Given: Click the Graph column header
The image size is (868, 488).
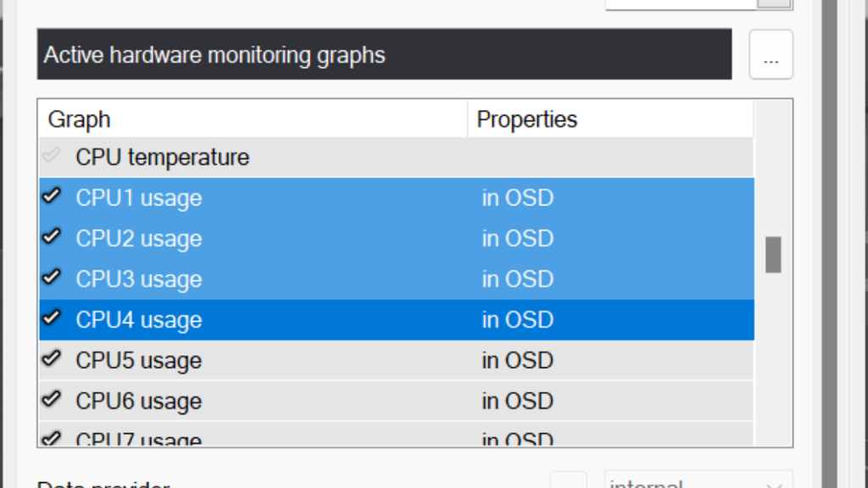Looking at the screenshot, I should [x=80, y=119].
